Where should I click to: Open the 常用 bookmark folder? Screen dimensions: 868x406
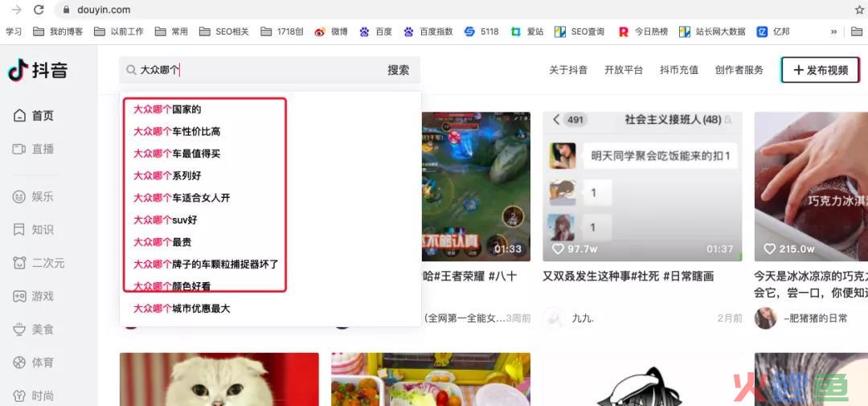coord(172,31)
